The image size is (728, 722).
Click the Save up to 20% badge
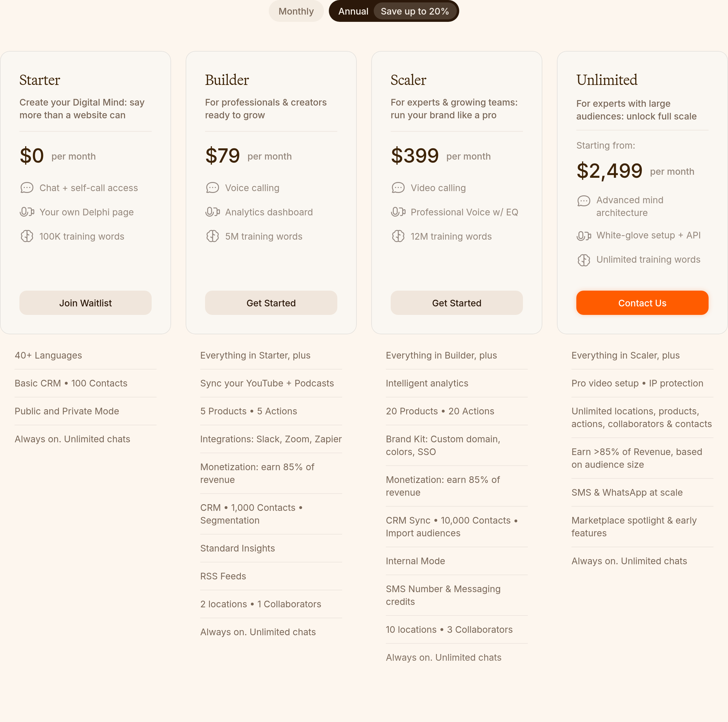(415, 11)
